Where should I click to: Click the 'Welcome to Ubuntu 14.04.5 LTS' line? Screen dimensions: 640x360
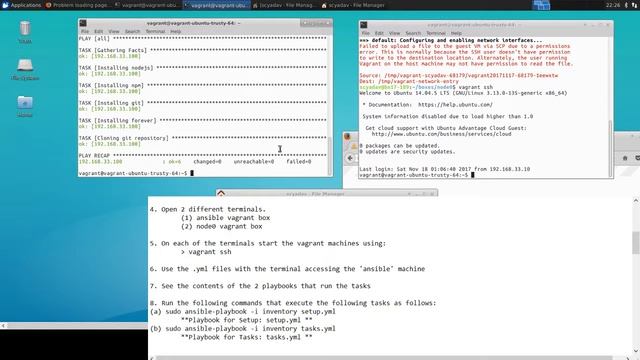click(463, 93)
